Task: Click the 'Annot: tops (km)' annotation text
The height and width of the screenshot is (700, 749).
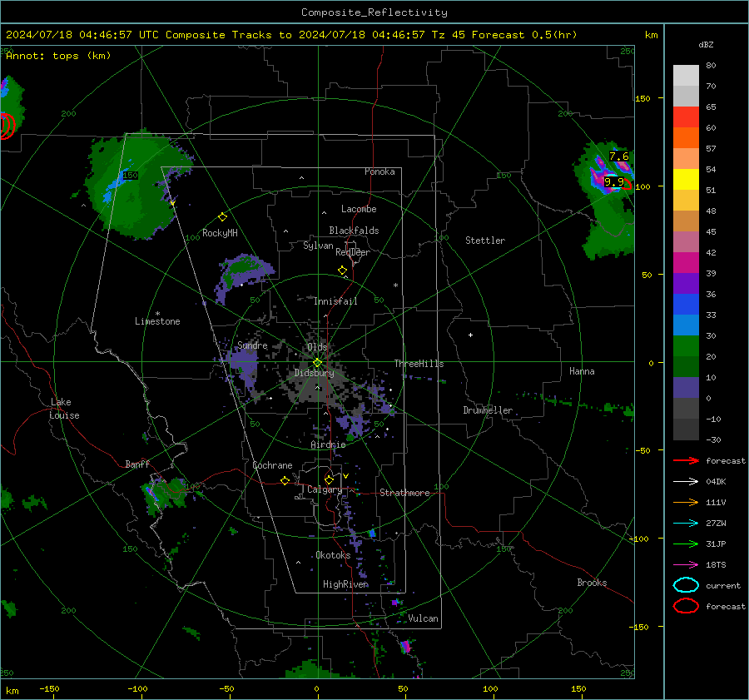Action: coord(58,56)
